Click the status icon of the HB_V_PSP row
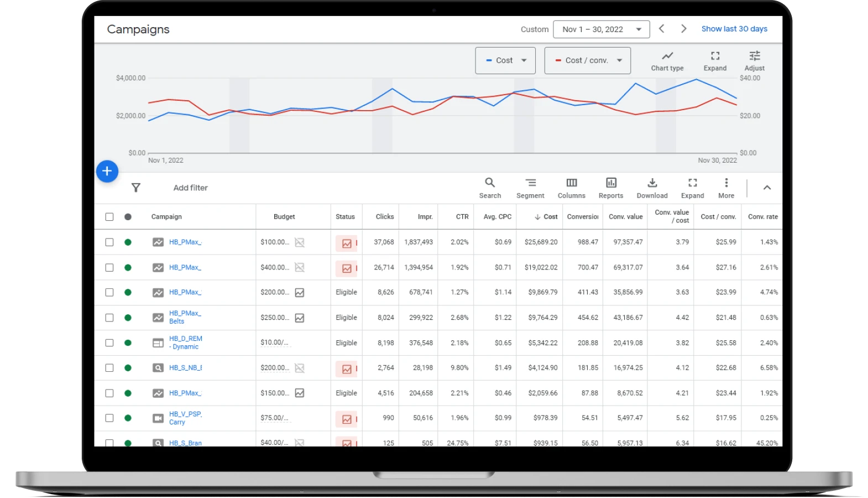This screenshot has height=498, width=868. pyautogui.click(x=347, y=419)
